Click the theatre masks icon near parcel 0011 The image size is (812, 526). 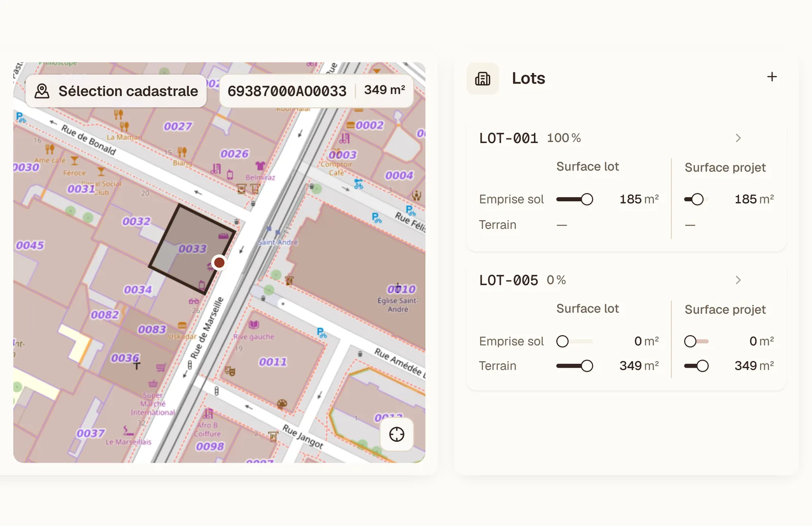[x=230, y=371]
